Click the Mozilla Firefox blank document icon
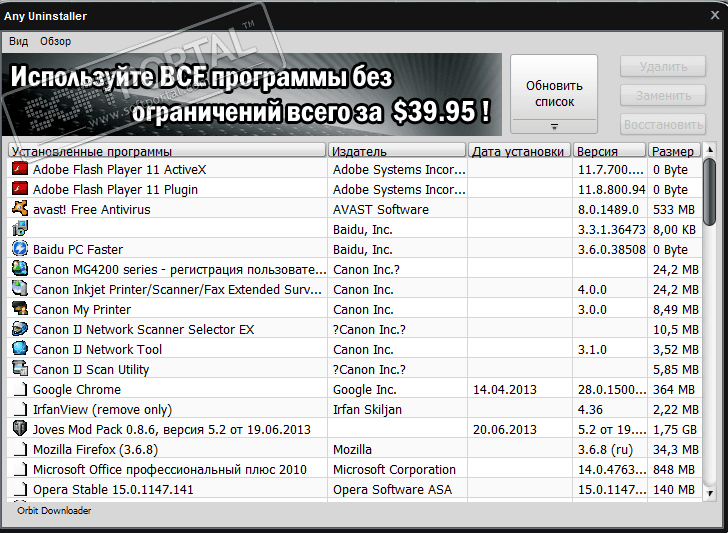 coord(20,448)
